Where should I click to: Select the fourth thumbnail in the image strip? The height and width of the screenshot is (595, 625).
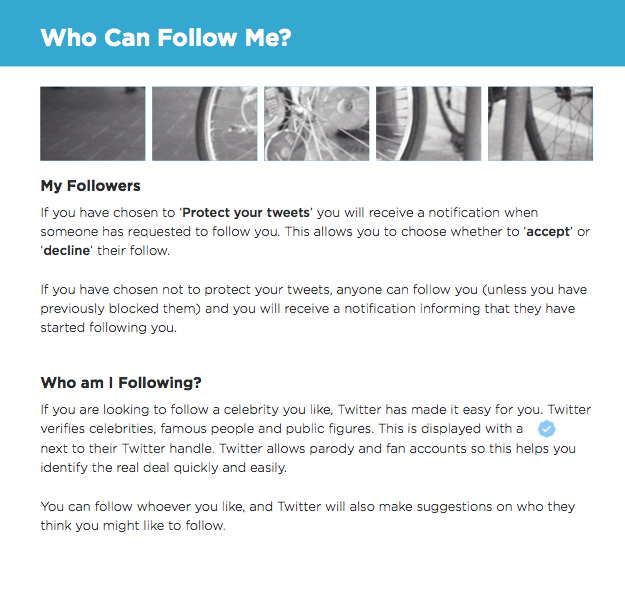(428, 123)
